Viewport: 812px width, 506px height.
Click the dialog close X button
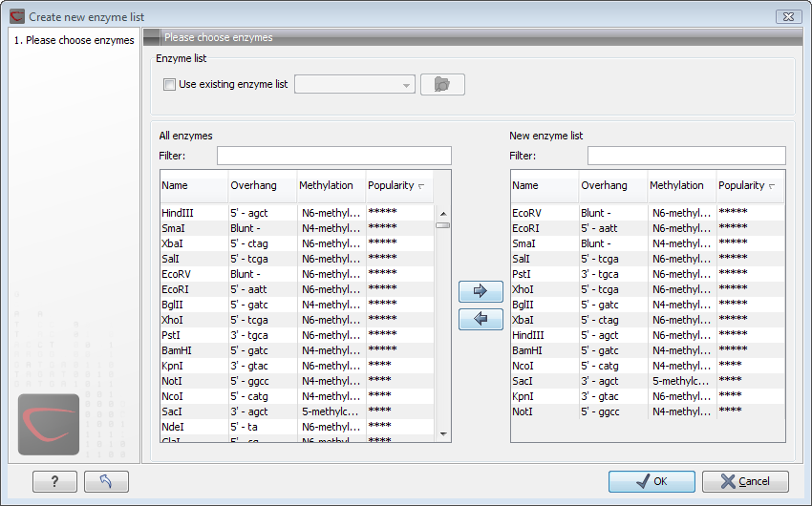[787, 16]
